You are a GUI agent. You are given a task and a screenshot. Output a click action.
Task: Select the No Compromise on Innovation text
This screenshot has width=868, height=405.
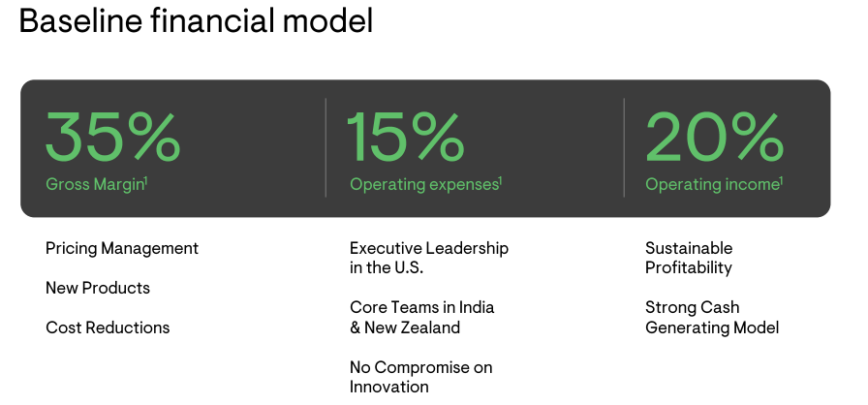pyautogui.click(x=420, y=377)
